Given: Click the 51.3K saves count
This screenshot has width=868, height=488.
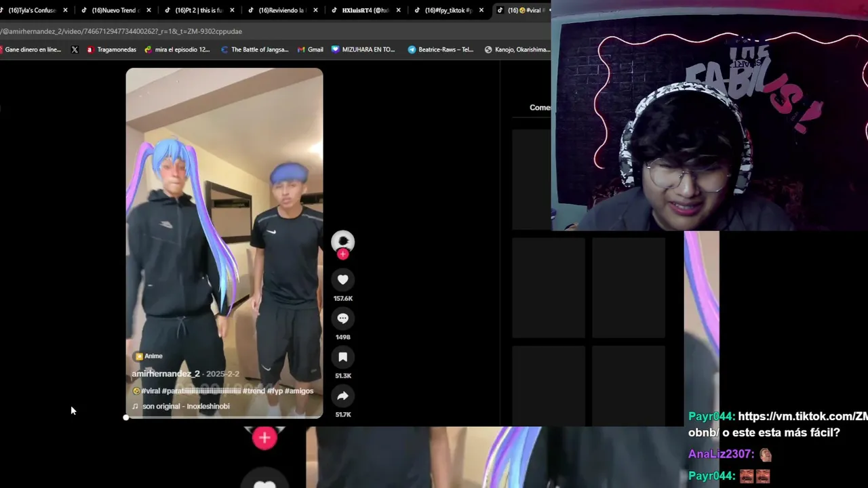Looking at the screenshot, I should pos(342,375).
